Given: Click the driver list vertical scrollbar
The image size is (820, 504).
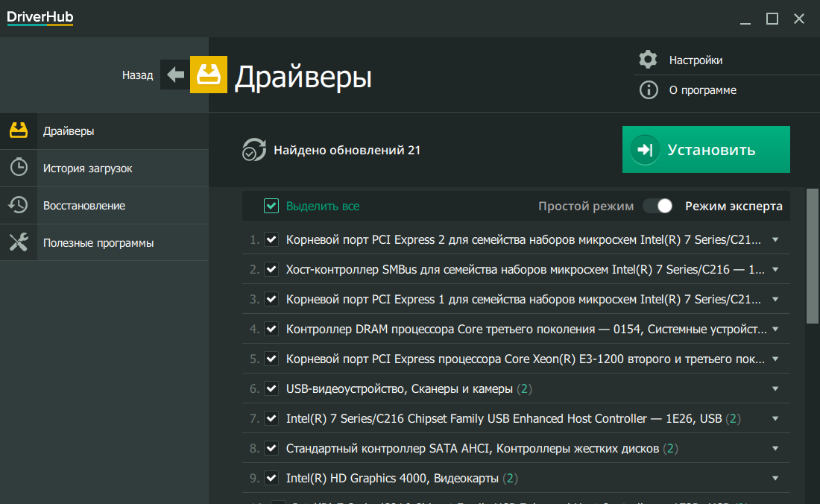Looking at the screenshot, I should [x=812, y=256].
